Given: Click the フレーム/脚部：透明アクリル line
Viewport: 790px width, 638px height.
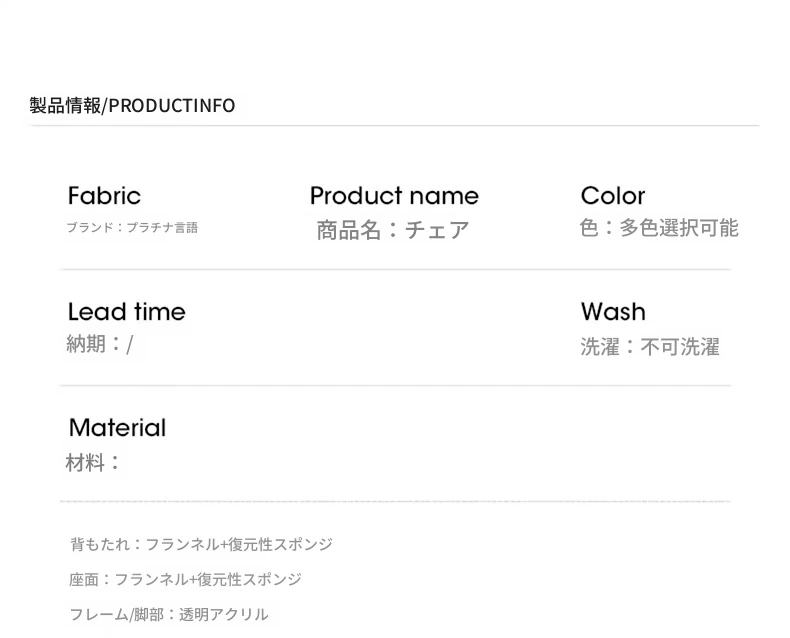Looking at the screenshot, I should (169, 615).
